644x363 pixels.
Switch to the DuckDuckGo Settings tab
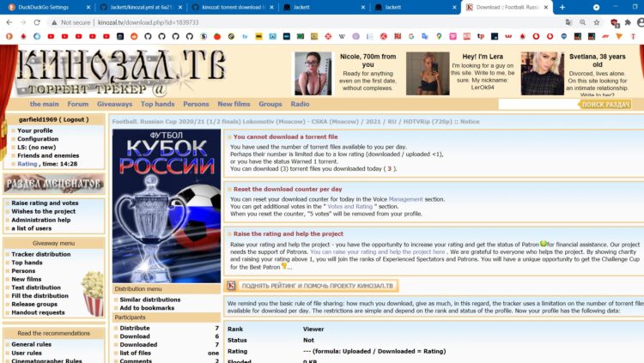tap(44, 8)
